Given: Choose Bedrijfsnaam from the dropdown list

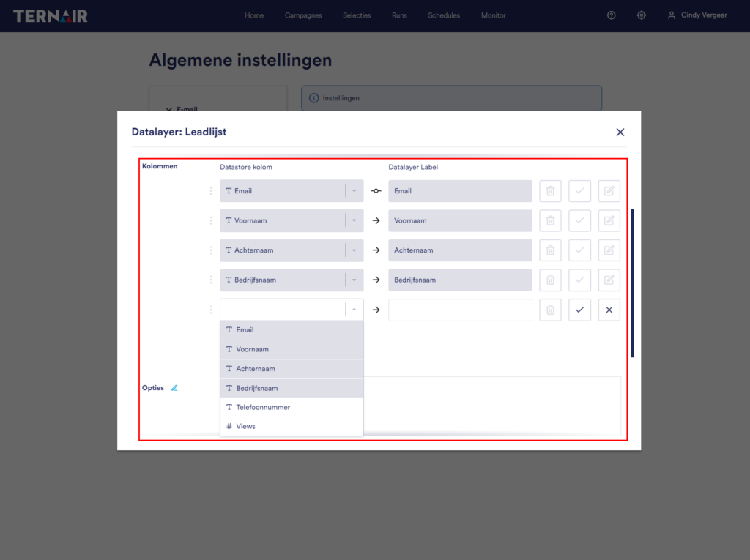Looking at the screenshot, I should coord(292,388).
